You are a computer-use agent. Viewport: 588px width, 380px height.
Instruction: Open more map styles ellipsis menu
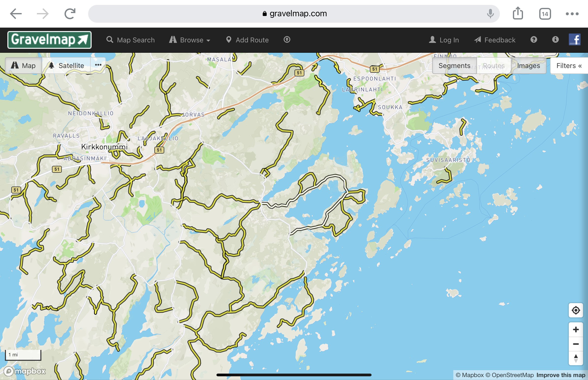(x=98, y=65)
